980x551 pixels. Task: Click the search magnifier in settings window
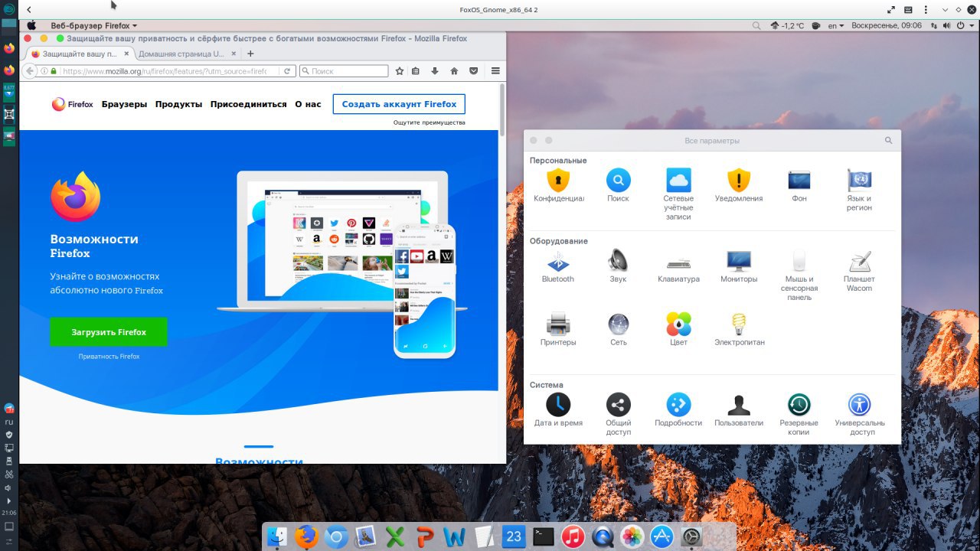888,141
